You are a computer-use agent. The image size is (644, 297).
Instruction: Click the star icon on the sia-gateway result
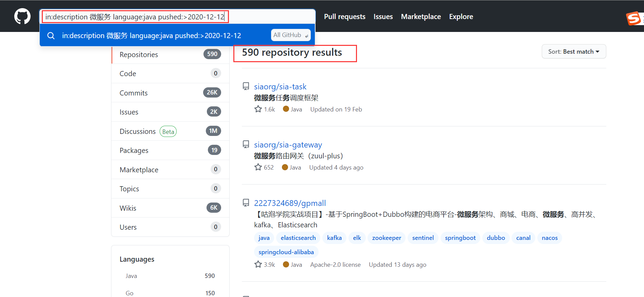[x=258, y=167]
